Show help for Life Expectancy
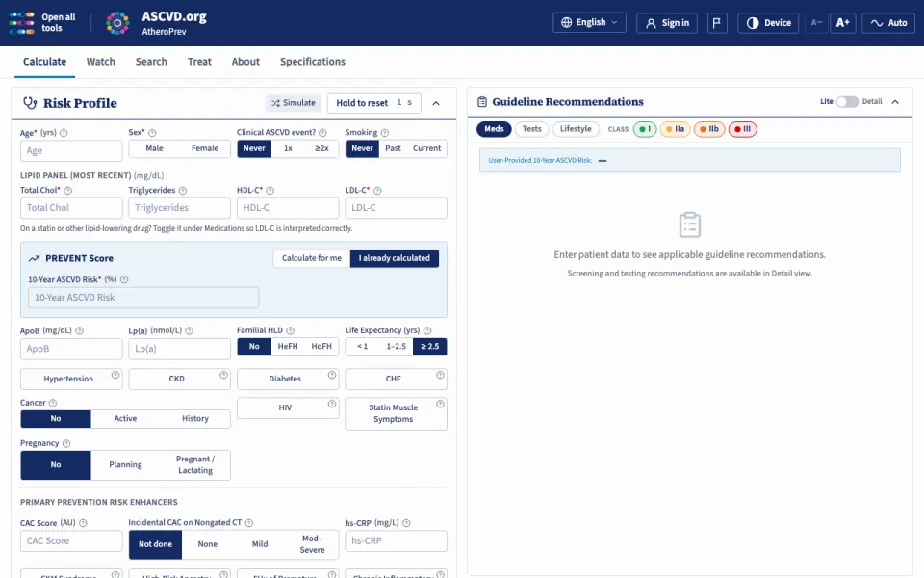The width and height of the screenshot is (924, 578). tap(427, 330)
